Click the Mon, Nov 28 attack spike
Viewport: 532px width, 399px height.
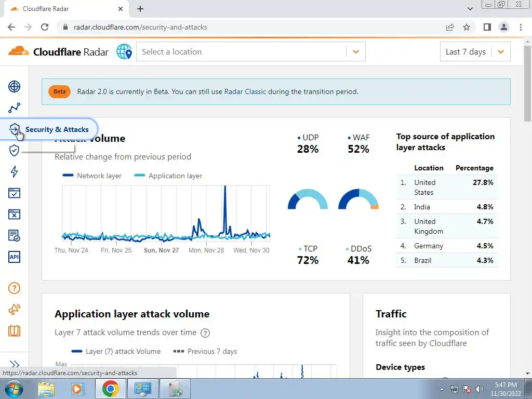click(225, 210)
